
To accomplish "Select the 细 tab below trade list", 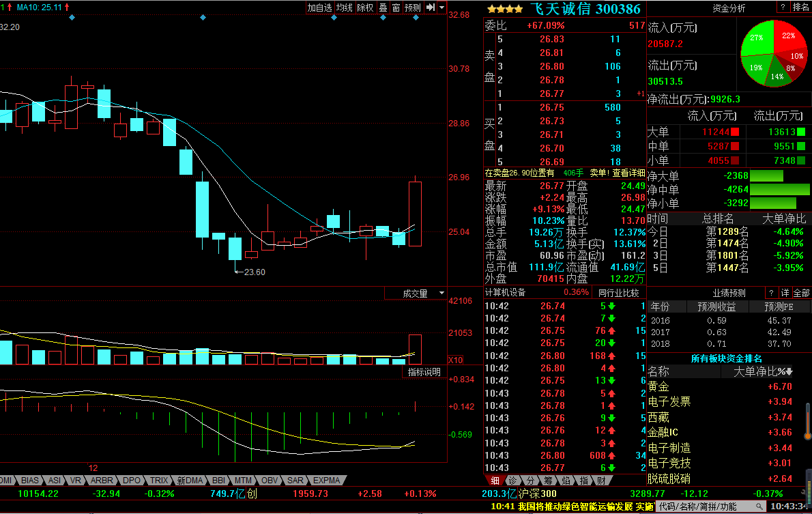I will coord(495,480).
